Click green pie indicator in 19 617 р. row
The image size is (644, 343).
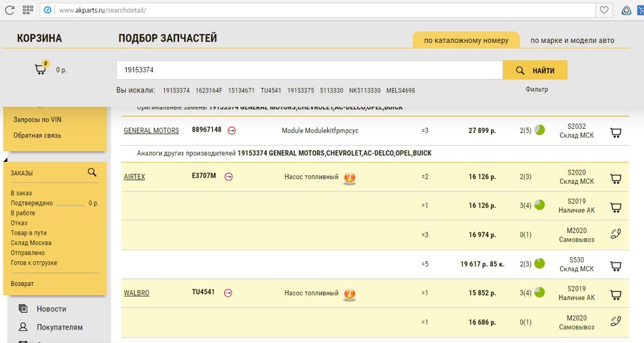tap(539, 264)
